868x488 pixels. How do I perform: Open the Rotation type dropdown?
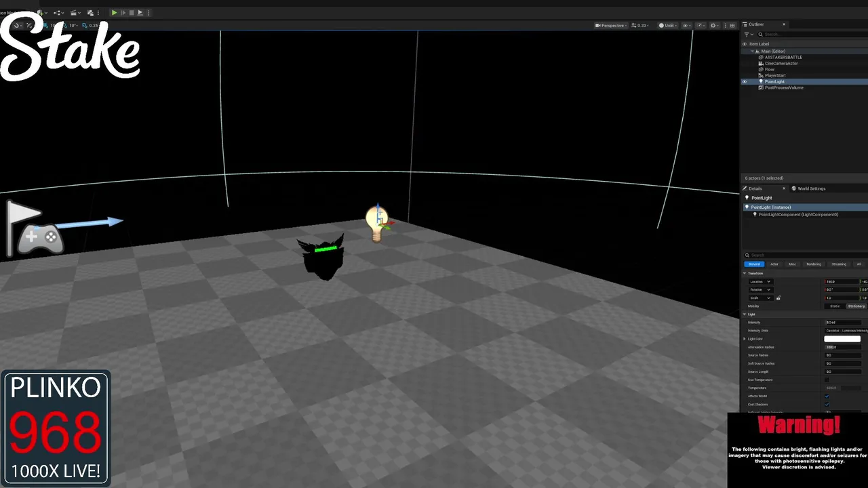click(761, 289)
